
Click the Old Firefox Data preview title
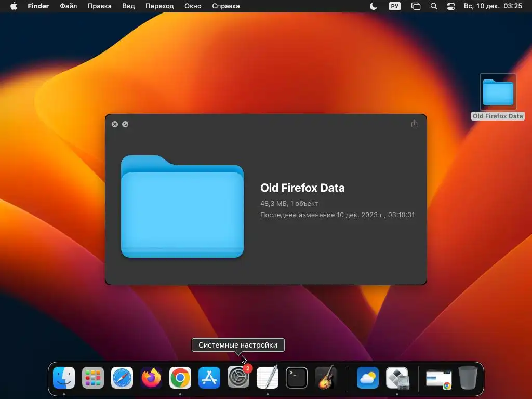pos(302,188)
